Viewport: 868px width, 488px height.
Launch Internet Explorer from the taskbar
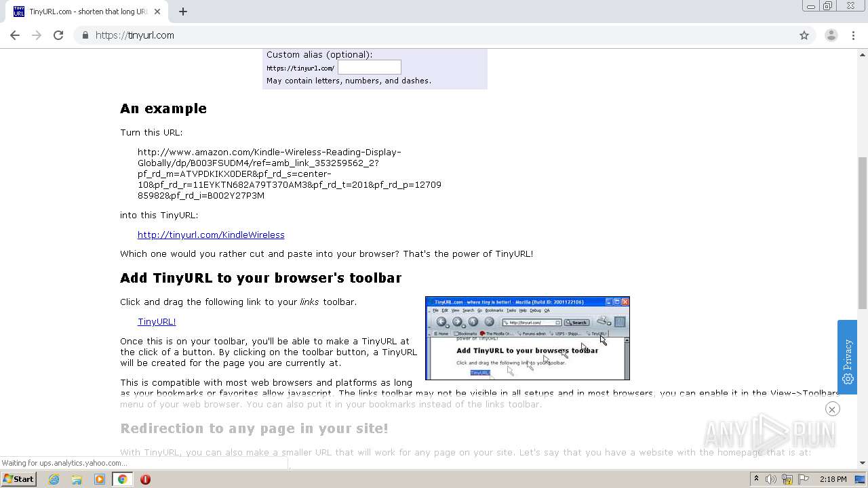pyautogui.click(x=54, y=479)
